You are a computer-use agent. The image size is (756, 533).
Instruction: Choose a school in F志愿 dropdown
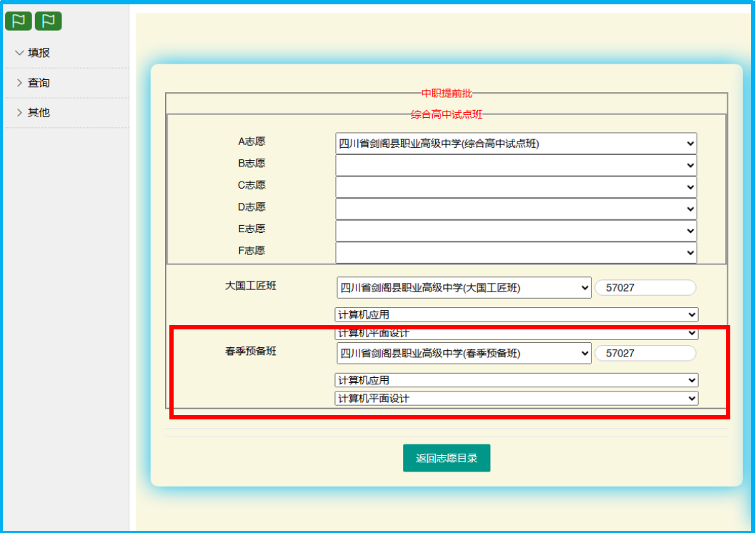(x=516, y=252)
